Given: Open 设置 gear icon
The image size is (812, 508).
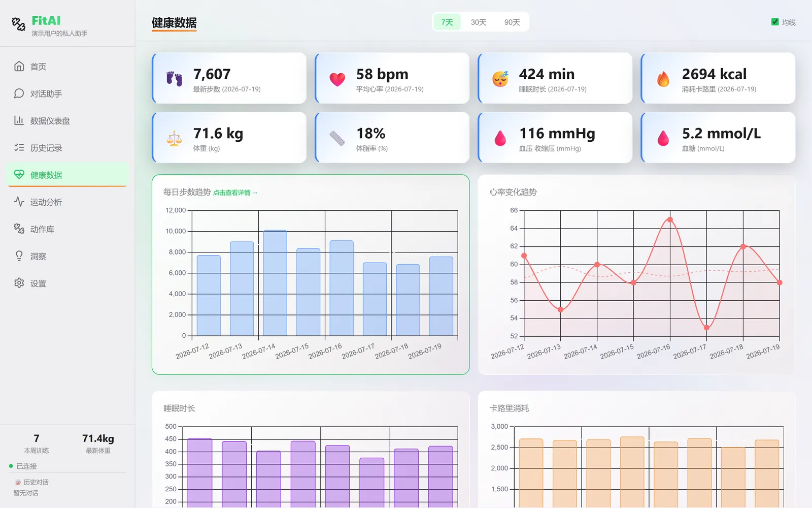Looking at the screenshot, I should (x=19, y=283).
